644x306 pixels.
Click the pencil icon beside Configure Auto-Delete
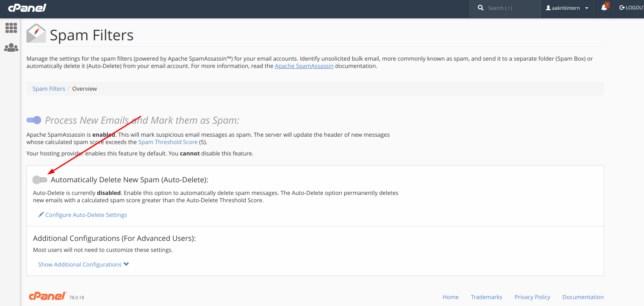(41, 214)
